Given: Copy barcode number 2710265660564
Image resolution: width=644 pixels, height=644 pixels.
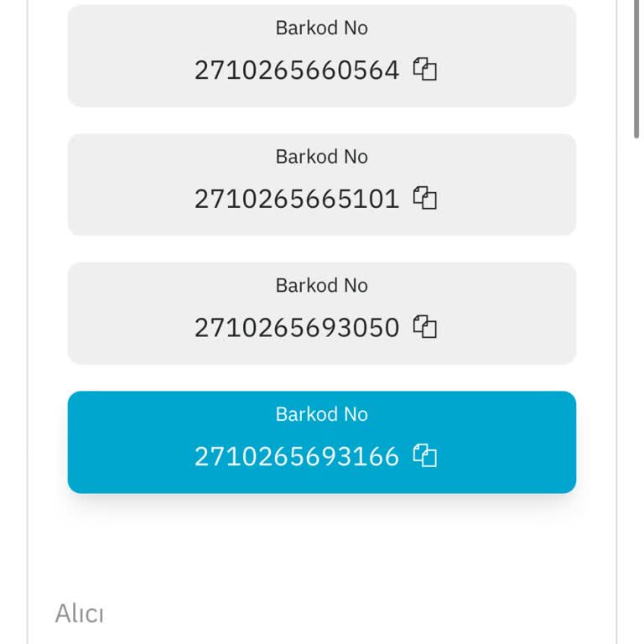Looking at the screenshot, I should pyautogui.click(x=425, y=70).
